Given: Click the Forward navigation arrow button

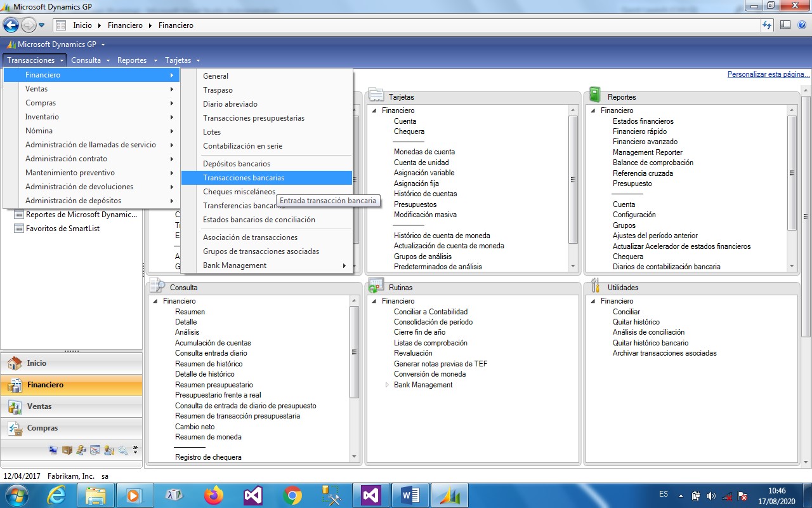Looking at the screenshot, I should [x=29, y=25].
